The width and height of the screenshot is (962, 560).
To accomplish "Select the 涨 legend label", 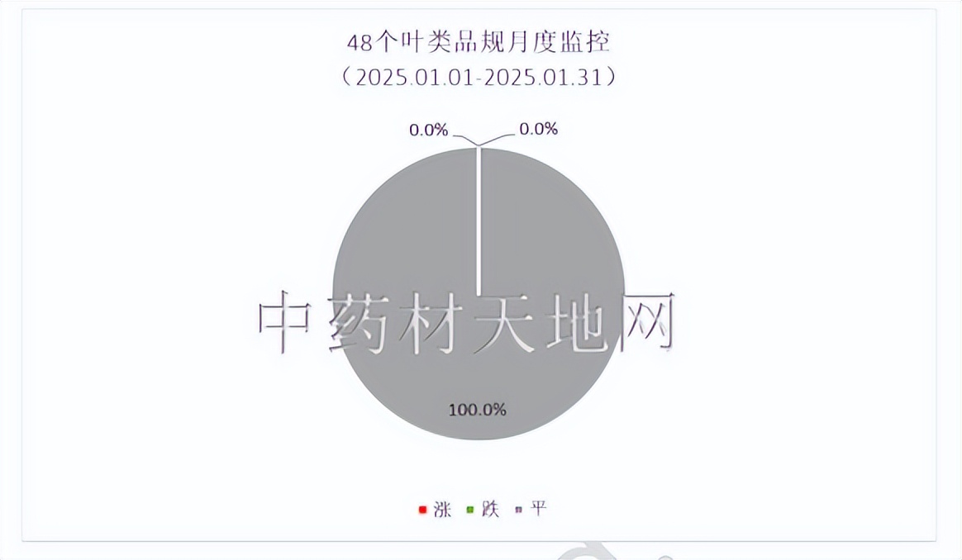I will (x=442, y=510).
